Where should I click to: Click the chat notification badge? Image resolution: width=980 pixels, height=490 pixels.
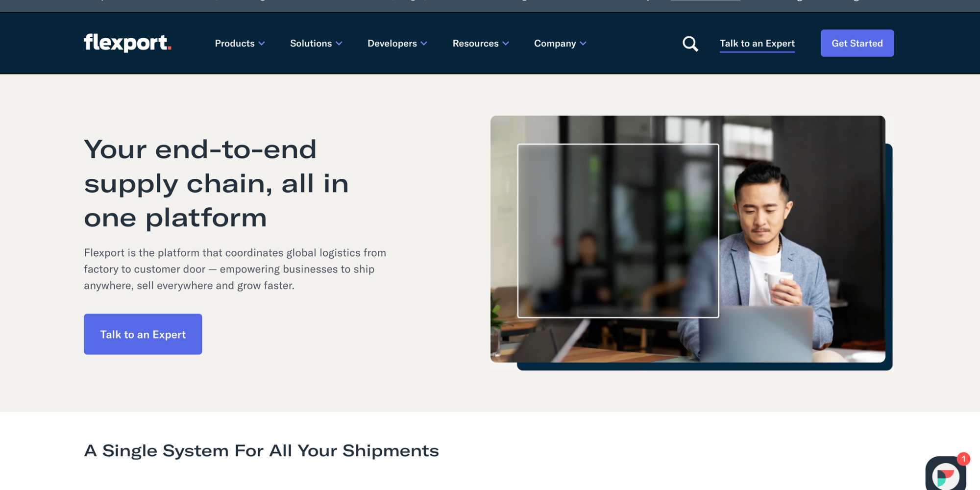[963, 459]
